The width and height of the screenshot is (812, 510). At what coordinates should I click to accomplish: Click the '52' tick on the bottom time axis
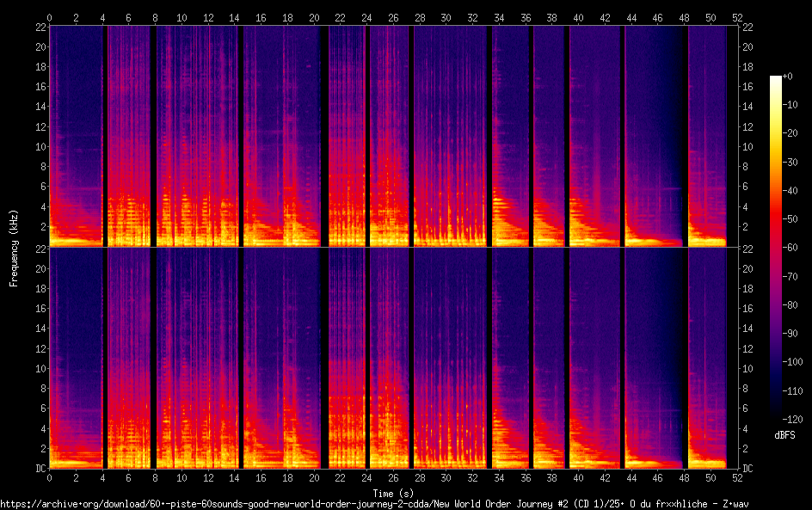click(x=737, y=478)
